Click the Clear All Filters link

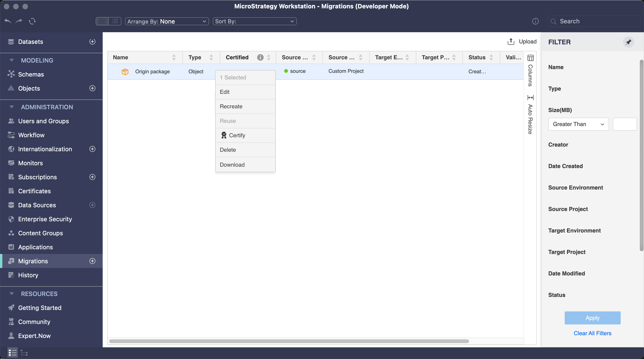(592, 333)
